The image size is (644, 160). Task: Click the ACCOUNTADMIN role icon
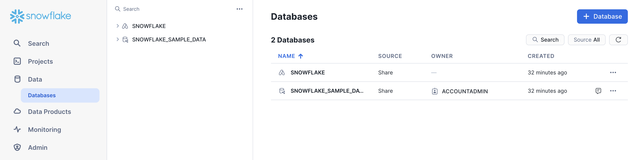(434, 91)
